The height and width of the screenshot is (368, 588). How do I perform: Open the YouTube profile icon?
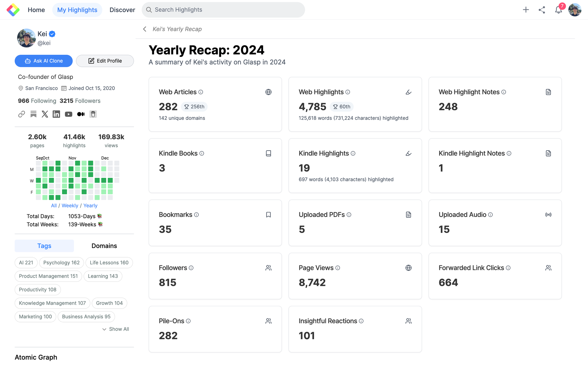(x=69, y=114)
